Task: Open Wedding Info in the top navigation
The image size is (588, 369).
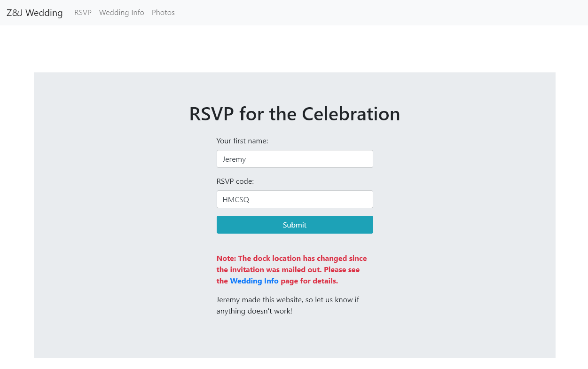Action: pyautogui.click(x=121, y=13)
